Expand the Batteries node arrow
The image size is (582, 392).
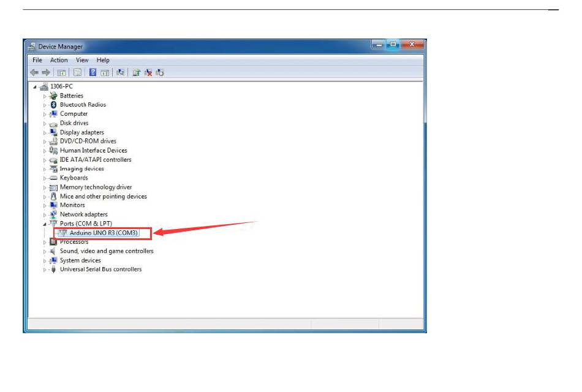pos(45,96)
